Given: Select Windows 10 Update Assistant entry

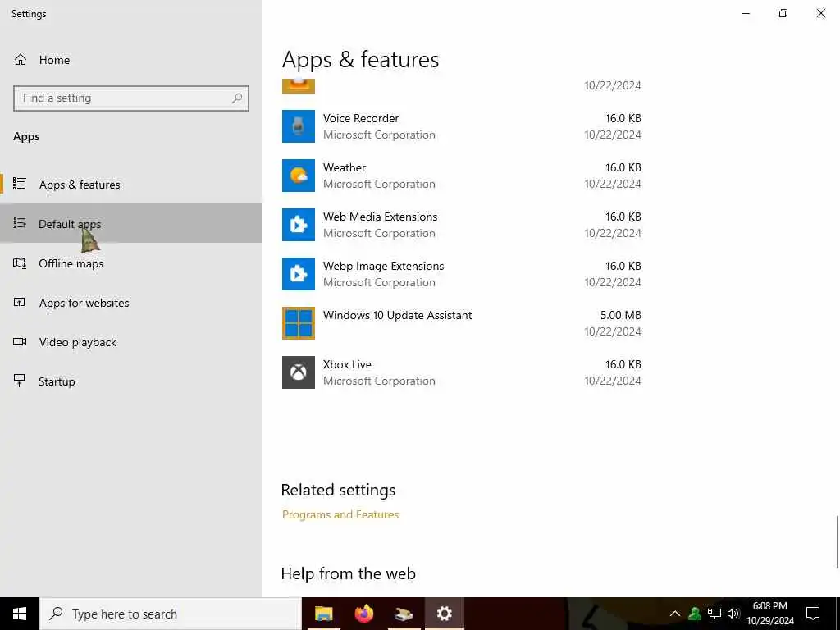Looking at the screenshot, I should [398, 315].
